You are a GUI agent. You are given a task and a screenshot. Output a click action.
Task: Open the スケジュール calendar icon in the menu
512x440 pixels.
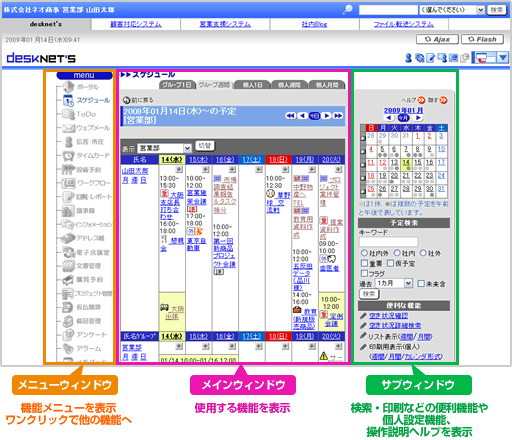68,100
